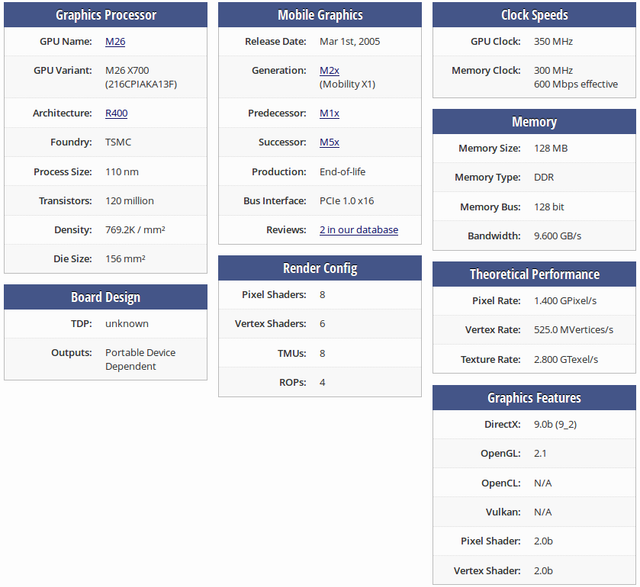The height and width of the screenshot is (587, 640).
Task: Click the Render Config section header
Action: point(320,268)
